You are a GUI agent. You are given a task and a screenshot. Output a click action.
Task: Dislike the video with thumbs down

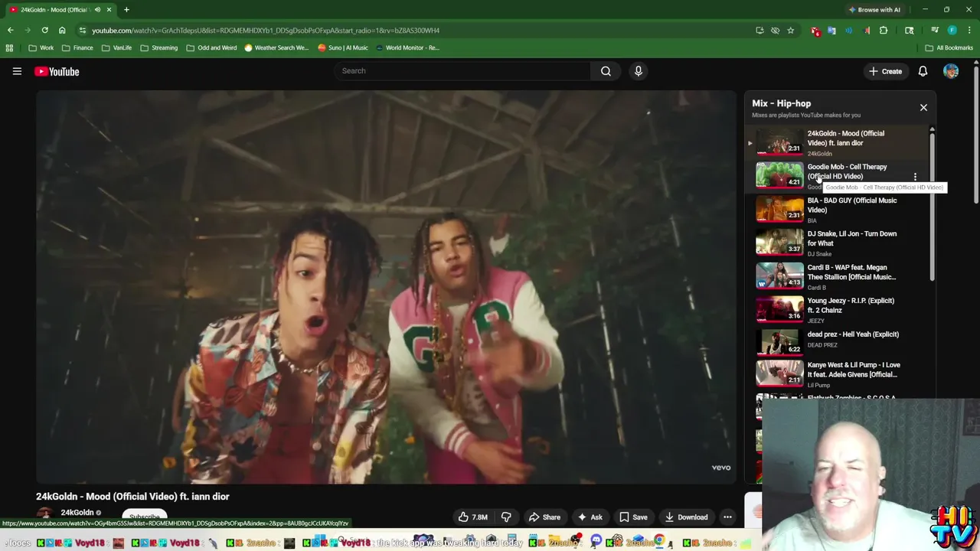pos(506,517)
